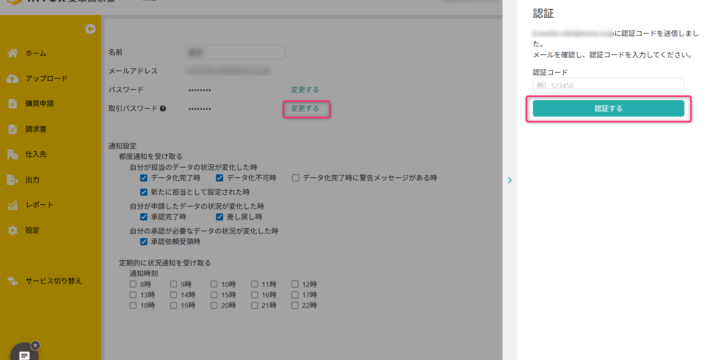Image resolution: width=720 pixels, height=360 pixels.
Task: Click the 定期的に状況通知を受け取る label
Action: (x=165, y=263)
